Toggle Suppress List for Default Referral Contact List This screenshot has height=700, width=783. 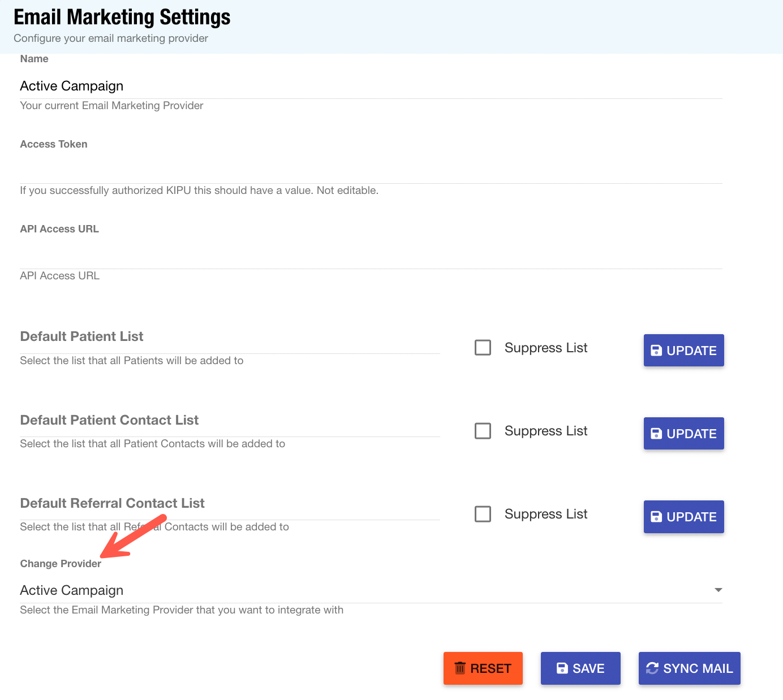click(x=483, y=514)
